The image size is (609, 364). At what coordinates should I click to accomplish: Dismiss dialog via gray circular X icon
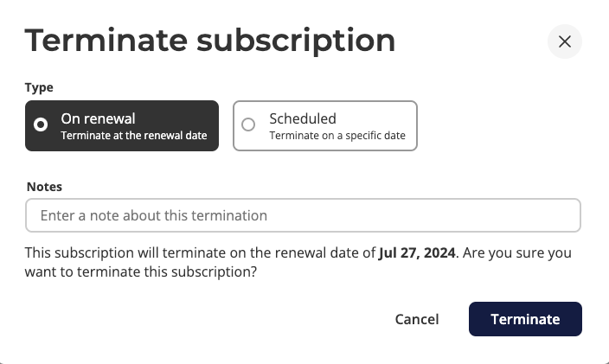[565, 42]
